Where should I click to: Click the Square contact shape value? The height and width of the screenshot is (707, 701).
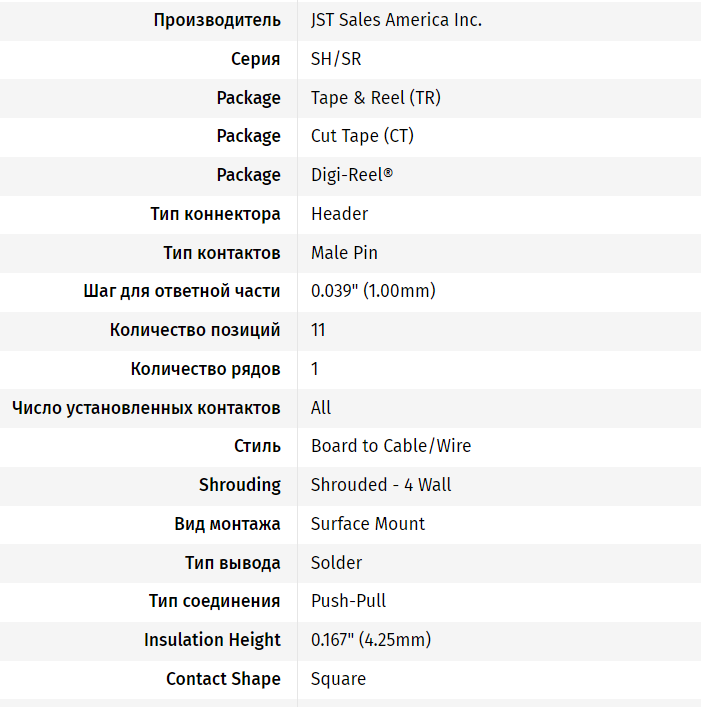(x=338, y=679)
